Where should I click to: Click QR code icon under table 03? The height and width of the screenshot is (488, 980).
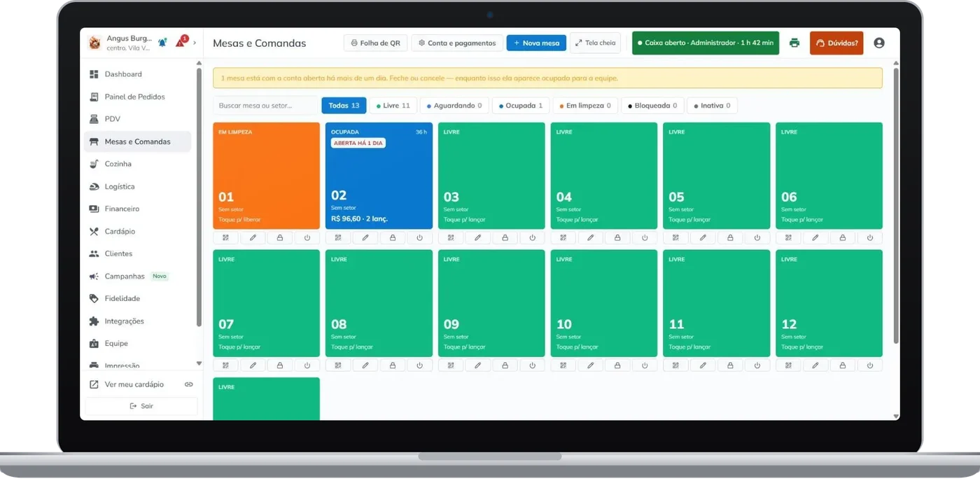tap(451, 238)
